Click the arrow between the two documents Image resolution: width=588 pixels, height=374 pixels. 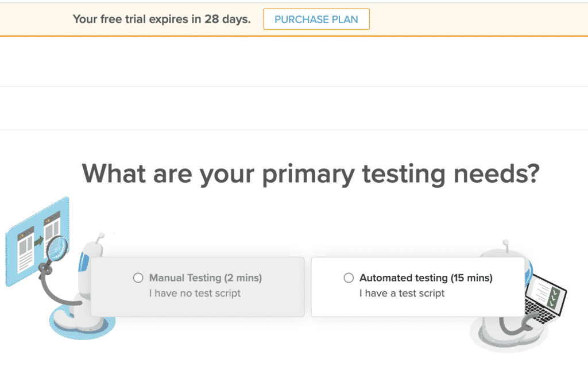(38, 241)
